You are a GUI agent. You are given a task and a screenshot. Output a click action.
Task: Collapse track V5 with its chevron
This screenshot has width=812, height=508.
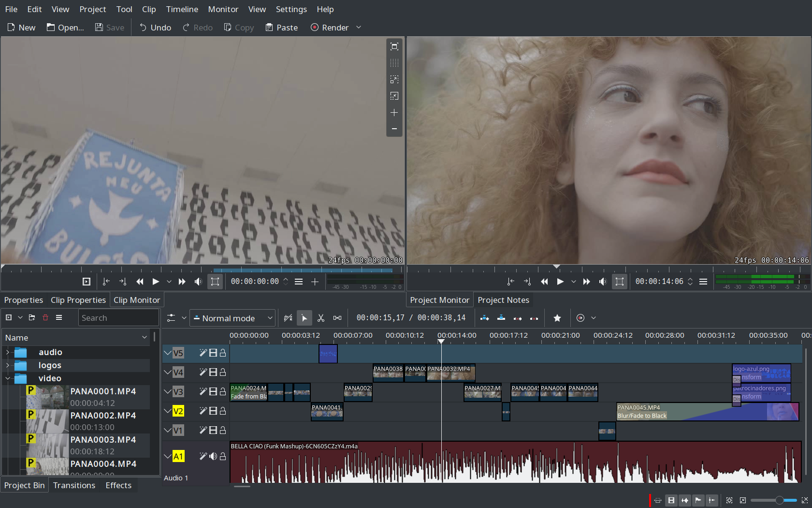pos(167,353)
